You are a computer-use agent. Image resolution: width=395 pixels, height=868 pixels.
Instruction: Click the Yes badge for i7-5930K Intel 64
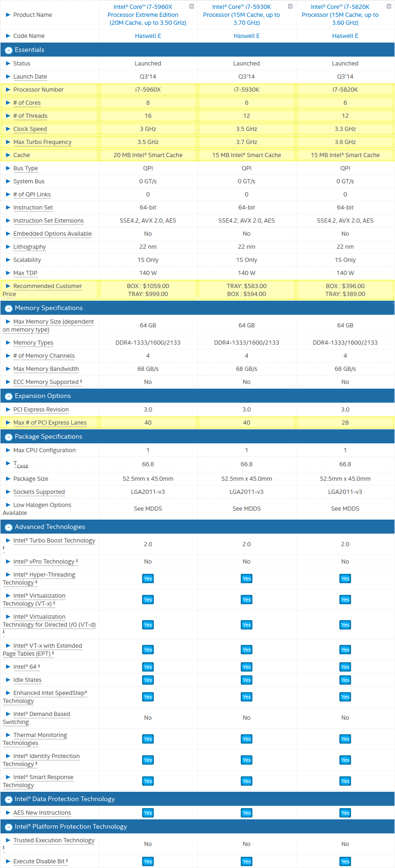coord(246,667)
